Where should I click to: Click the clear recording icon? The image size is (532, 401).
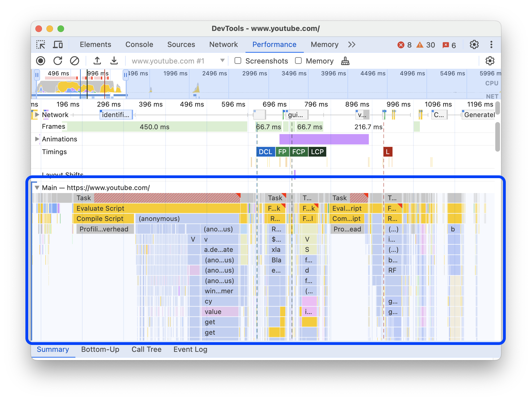[x=75, y=61]
